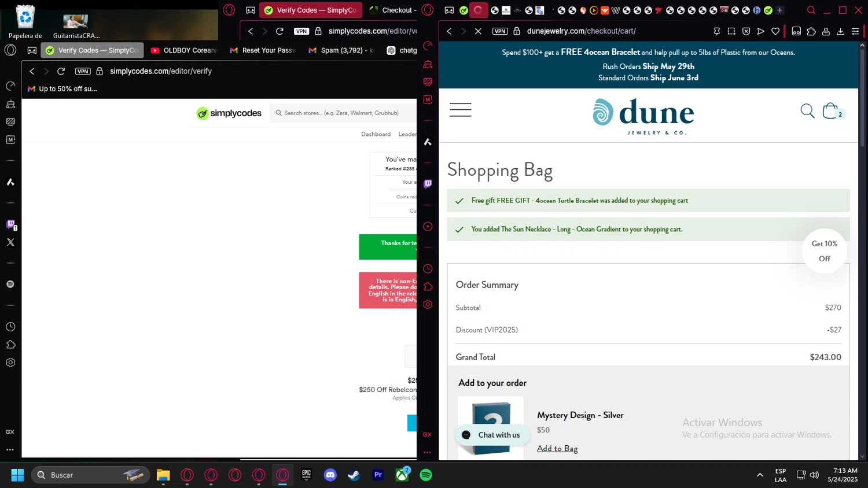This screenshot has height=488, width=868.
Task: Open Player in the right Opera sidebar
Action: (428, 227)
